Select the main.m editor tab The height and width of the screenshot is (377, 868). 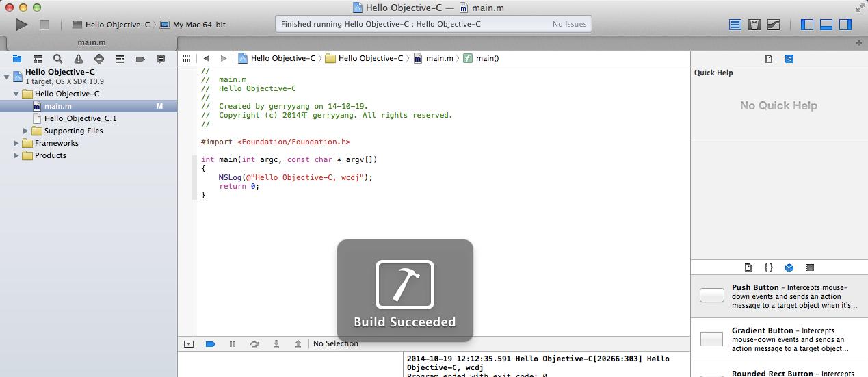91,42
